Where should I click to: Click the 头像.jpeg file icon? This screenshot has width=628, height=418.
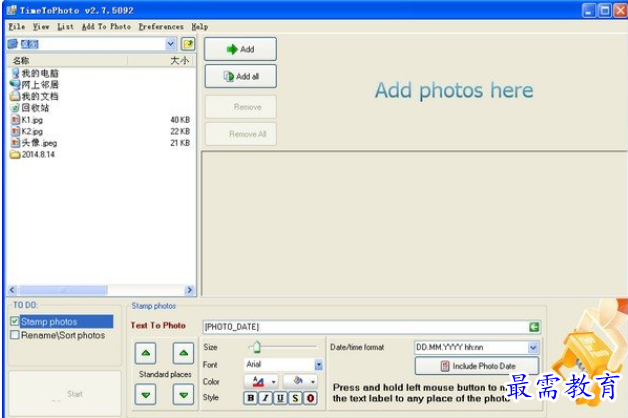15,143
